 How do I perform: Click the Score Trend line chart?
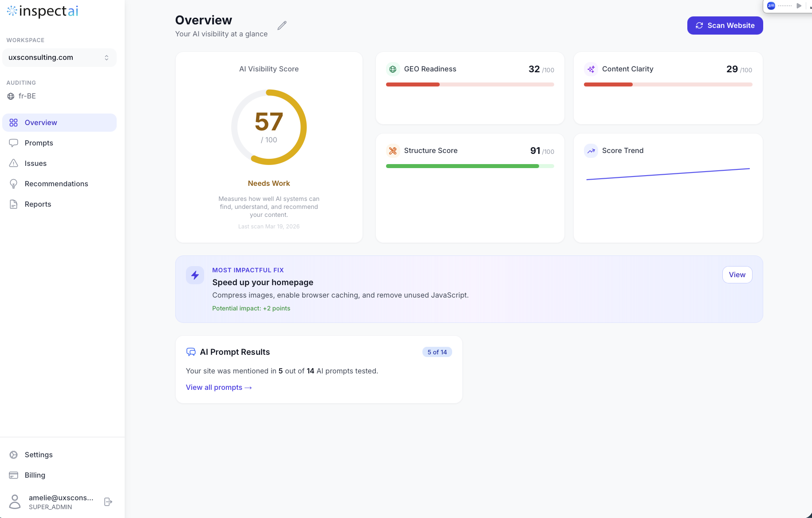click(668, 174)
